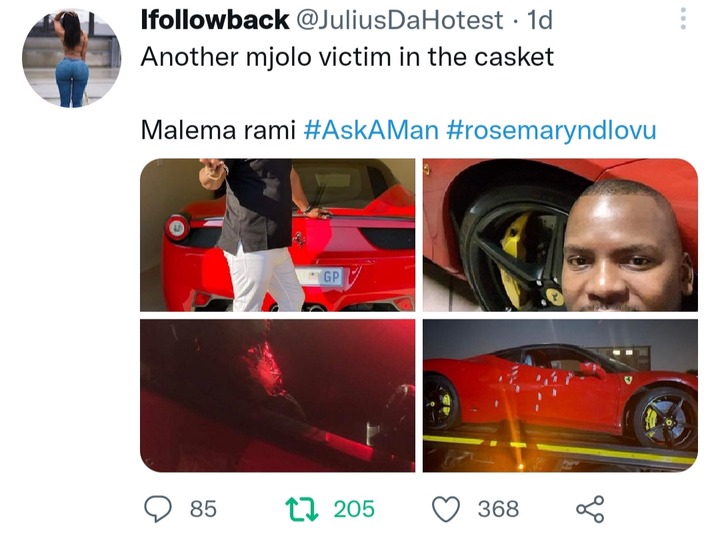Screen dimensions: 720x538
Task: Click the 'Malema rami' text line
Action: pos(218,130)
